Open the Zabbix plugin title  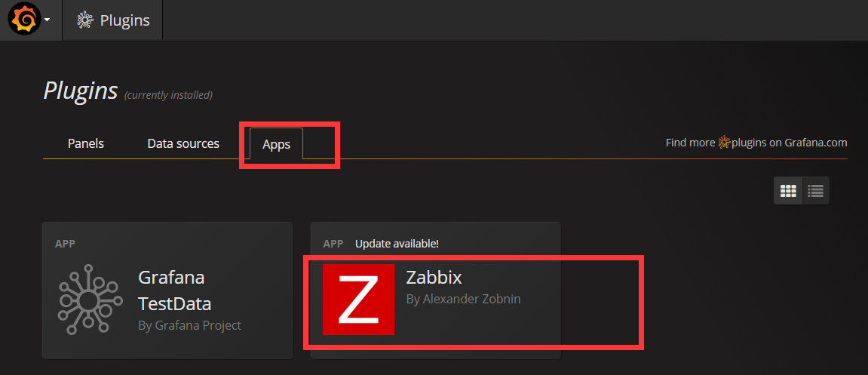434,276
